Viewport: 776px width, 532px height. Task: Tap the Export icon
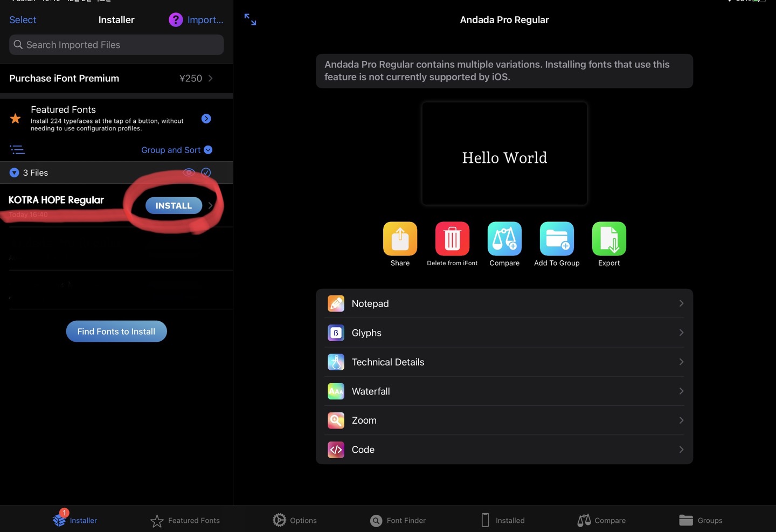tap(609, 238)
